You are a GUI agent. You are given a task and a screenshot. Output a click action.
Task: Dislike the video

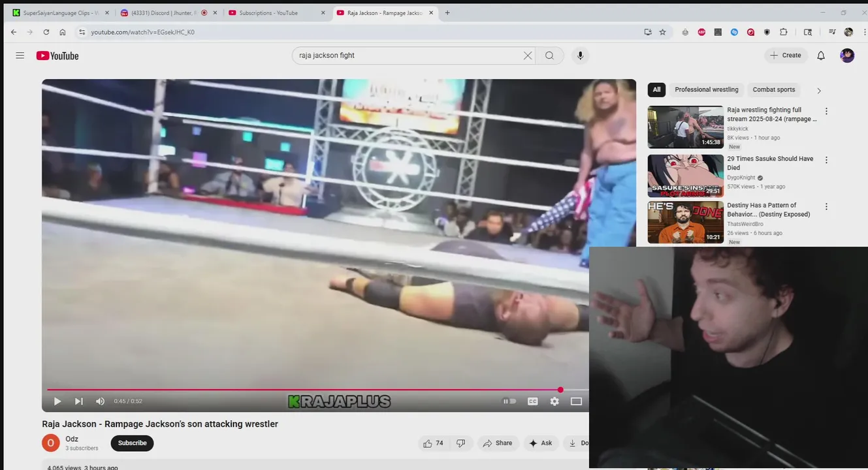pyautogui.click(x=460, y=443)
